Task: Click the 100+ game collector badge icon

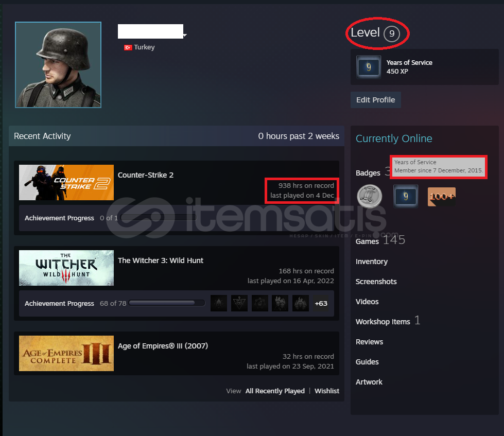Action: (442, 197)
